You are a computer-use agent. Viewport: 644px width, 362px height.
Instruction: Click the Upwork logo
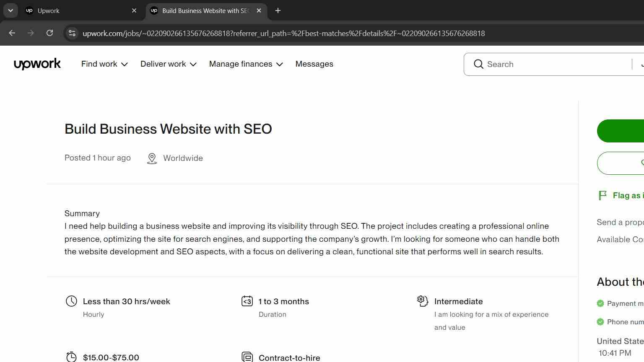(x=37, y=64)
